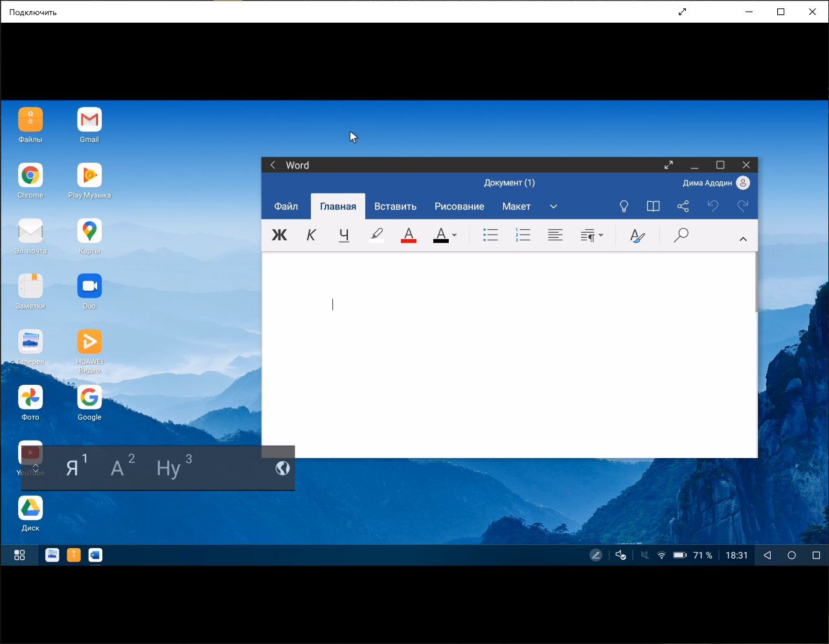Viewport: 829px width, 644px height.
Task: Open Диск app
Action: click(30, 514)
